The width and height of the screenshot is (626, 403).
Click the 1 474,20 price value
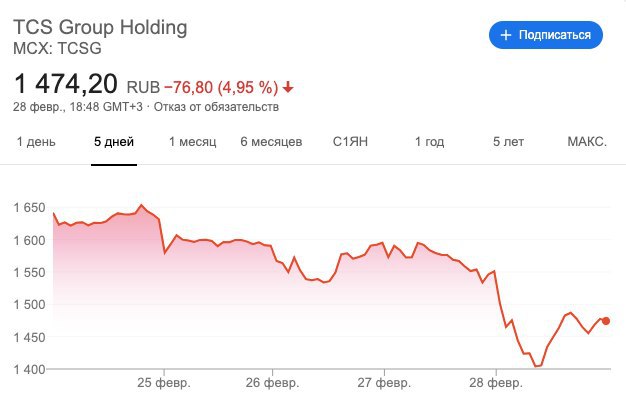pos(65,82)
